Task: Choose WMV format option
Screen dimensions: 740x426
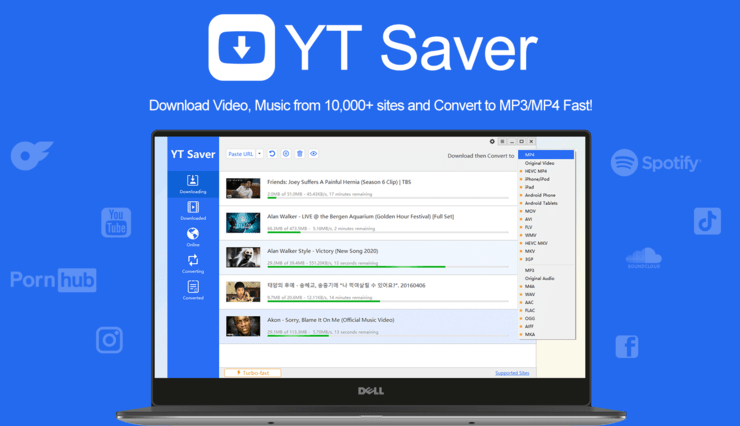Action: tap(530, 235)
